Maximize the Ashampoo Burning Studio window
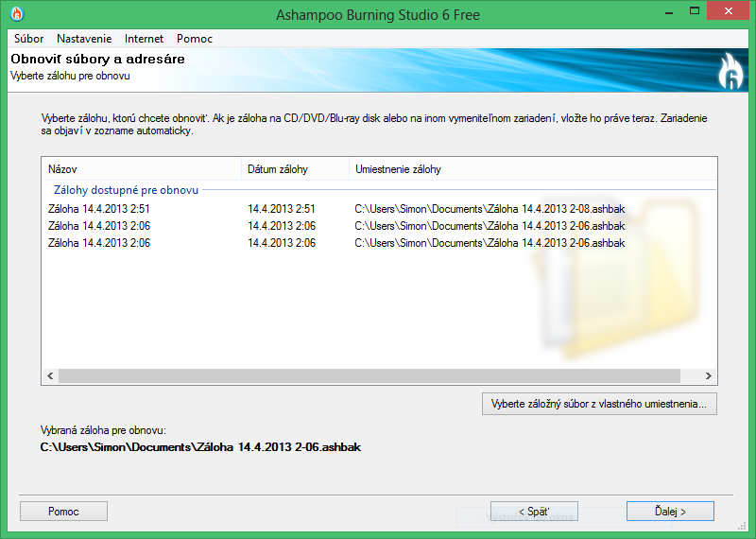Image resolution: width=756 pixels, height=539 pixels. pos(695,11)
